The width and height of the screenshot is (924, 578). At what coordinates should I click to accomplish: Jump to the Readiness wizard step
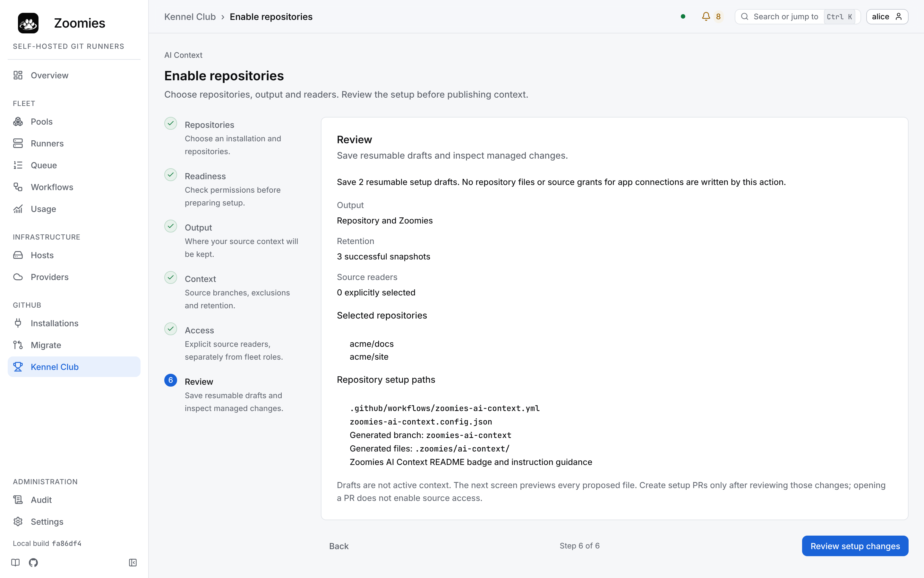point(205,176)
